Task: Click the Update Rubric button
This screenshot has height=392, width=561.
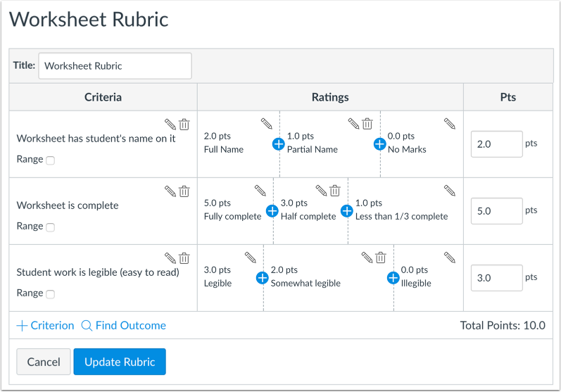Action: pos(119,362)
